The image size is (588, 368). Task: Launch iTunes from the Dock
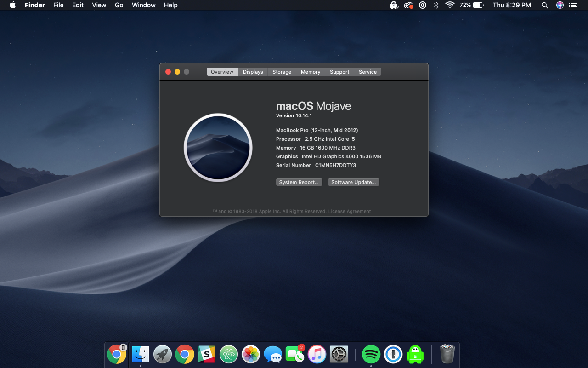(x=317, y=354)
